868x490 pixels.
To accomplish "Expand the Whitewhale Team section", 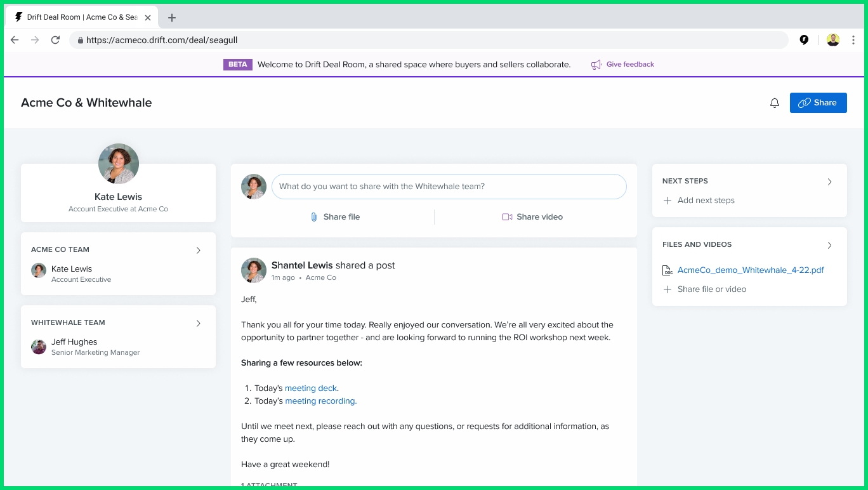I will click(x=198, y=323).
